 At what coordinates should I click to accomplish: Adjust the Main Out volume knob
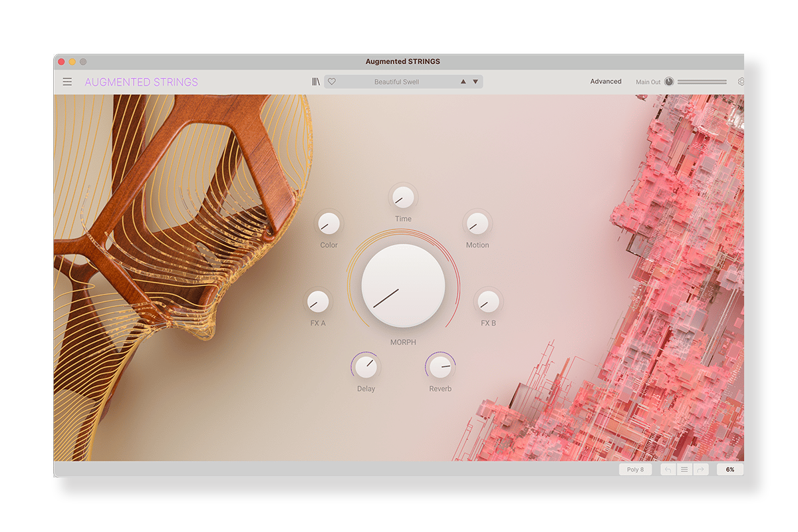click(x=669, y=82)
